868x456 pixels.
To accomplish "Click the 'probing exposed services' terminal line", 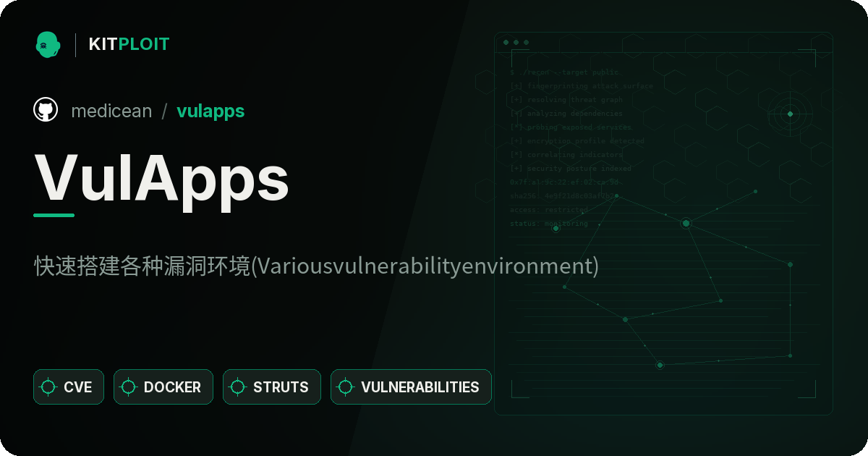I will 570,127.
